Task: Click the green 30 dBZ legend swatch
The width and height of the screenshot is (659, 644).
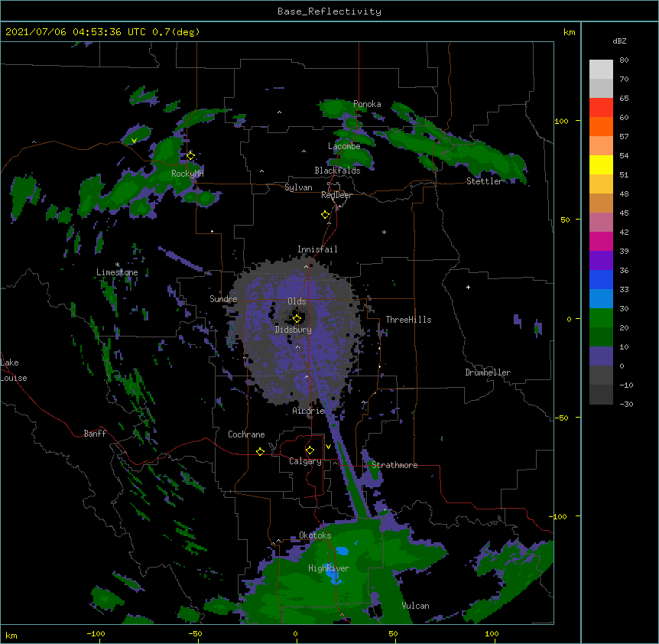Action: tap(601, 318)
